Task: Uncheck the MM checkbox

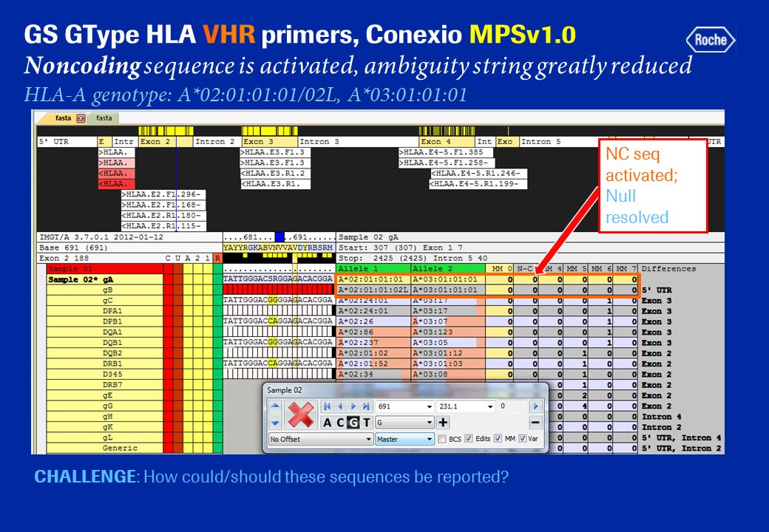Action: (498, 438)
